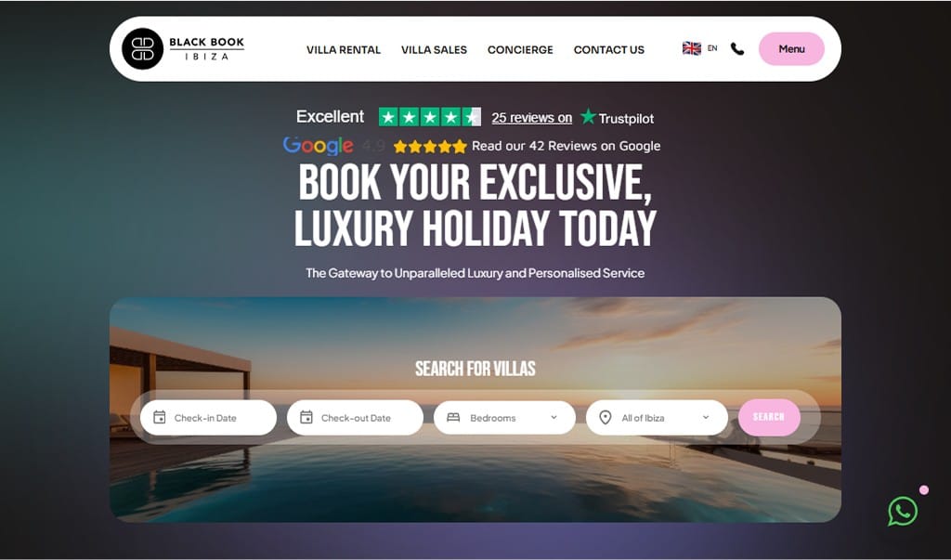Open the Villa Rental menu item
The image size is (951, 560).
[x=344, y=50]
